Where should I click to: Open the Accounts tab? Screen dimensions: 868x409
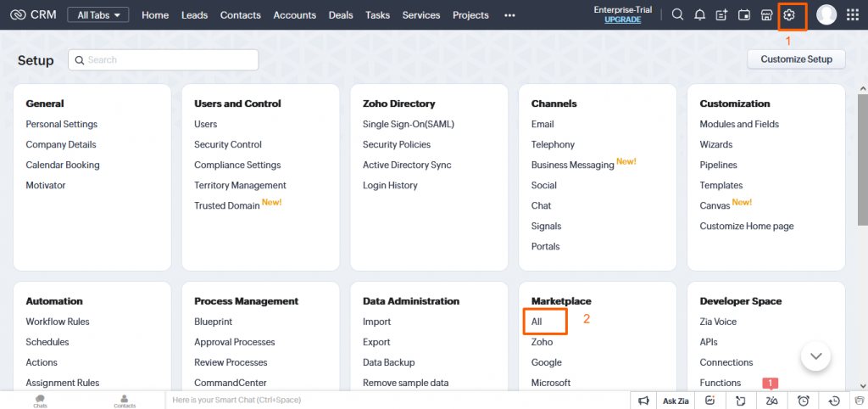(x=295, y=15)
